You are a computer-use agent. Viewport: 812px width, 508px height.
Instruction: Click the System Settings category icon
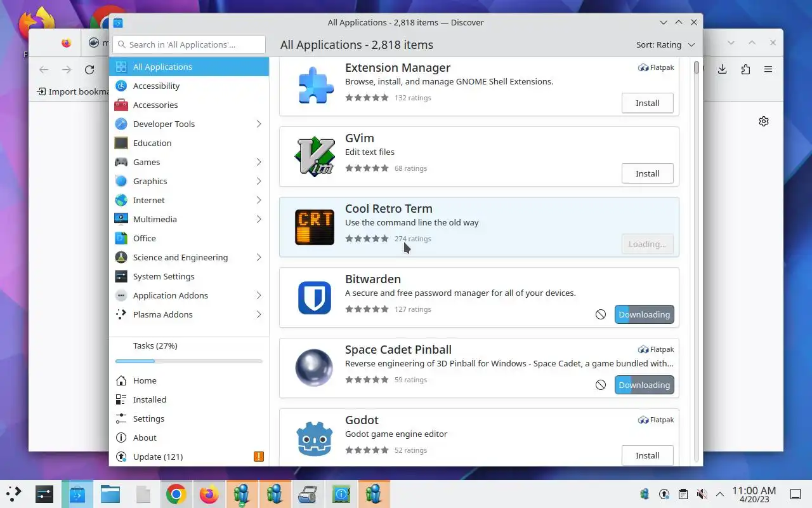pos(121,276)
